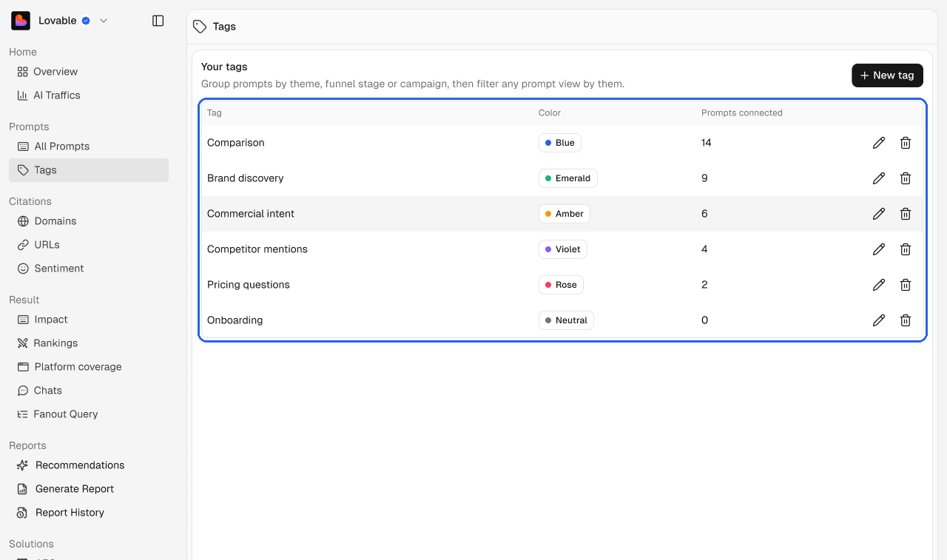Go to Chats in sidebar

(x=89, y=391)
